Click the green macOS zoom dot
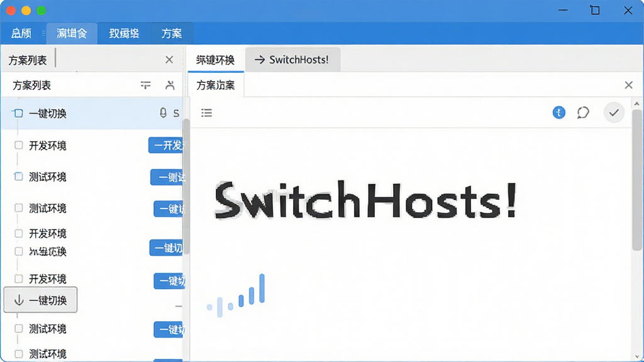Screen dimensions: 644x362 pos(42,11)
